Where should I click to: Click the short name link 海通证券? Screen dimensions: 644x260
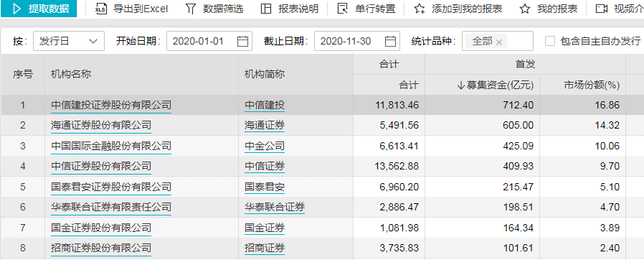(x=265, y=125)
